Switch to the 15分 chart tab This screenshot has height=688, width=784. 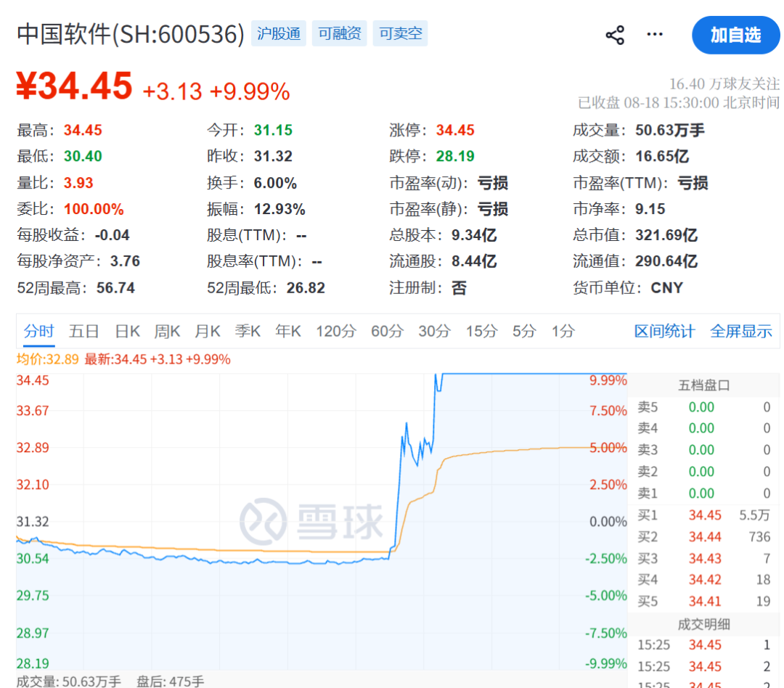(x=481, y=331)
